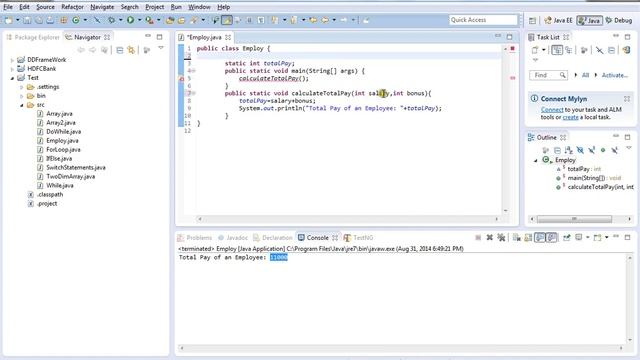Screen dimensions: 640x360
Task: Click the Terminate stop icon in Console
Action: click(478, 237)
